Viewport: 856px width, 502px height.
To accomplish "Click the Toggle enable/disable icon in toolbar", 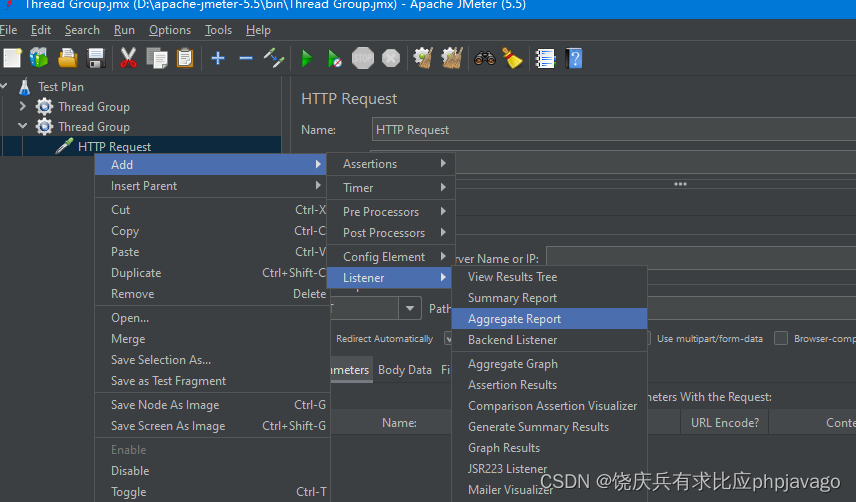I will tap(274, 58).
